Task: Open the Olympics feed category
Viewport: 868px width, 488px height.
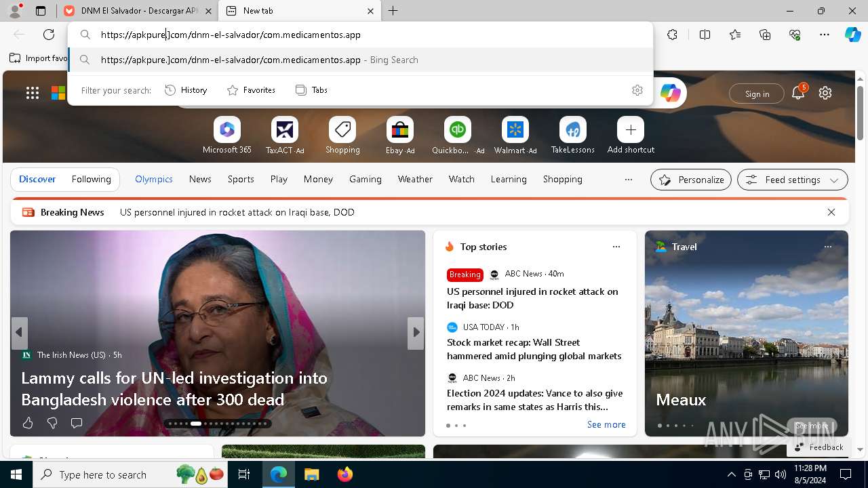Action: click(x=154, y=180)
